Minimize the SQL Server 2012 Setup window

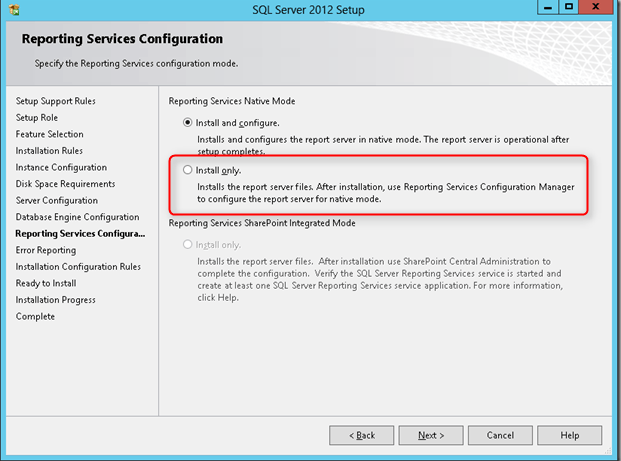coord(546,8)
